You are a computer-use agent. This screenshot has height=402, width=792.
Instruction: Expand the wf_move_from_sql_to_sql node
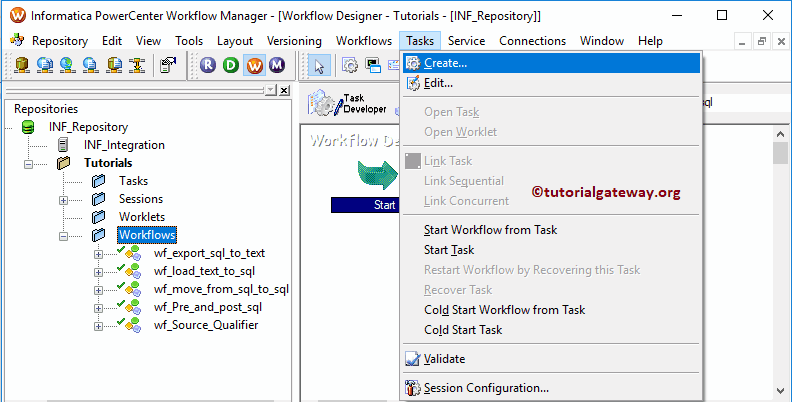98,290
